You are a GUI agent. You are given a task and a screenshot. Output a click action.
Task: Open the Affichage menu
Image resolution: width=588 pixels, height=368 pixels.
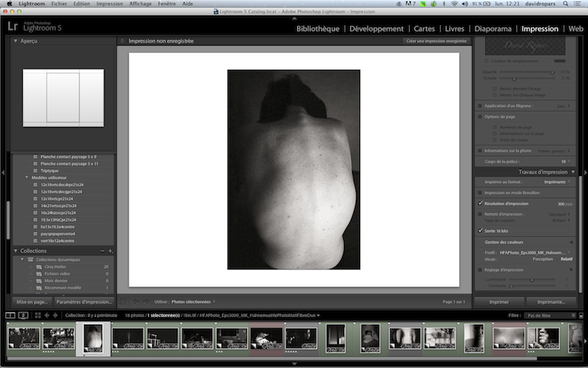pos(140,4)
